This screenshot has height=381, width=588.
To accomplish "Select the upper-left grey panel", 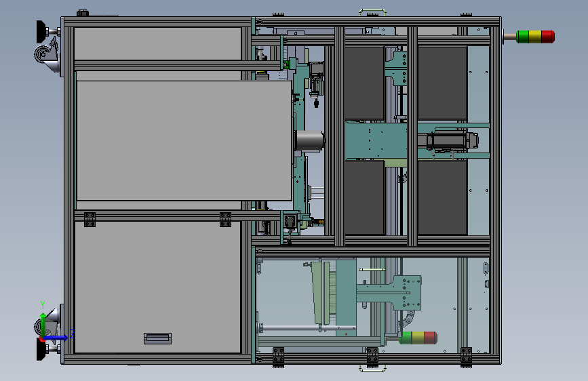I will tap(157, 43).
